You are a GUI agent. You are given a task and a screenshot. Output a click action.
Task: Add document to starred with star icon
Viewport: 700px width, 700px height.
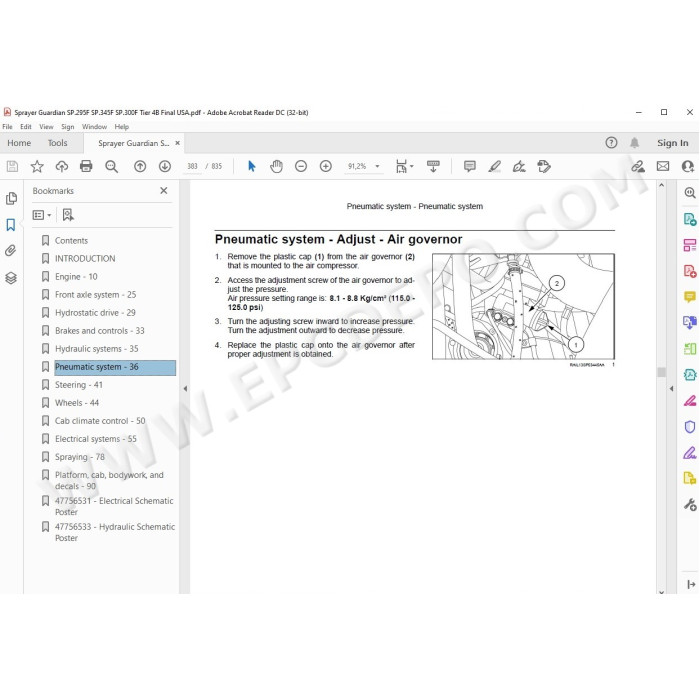click(x=37, y=167)
